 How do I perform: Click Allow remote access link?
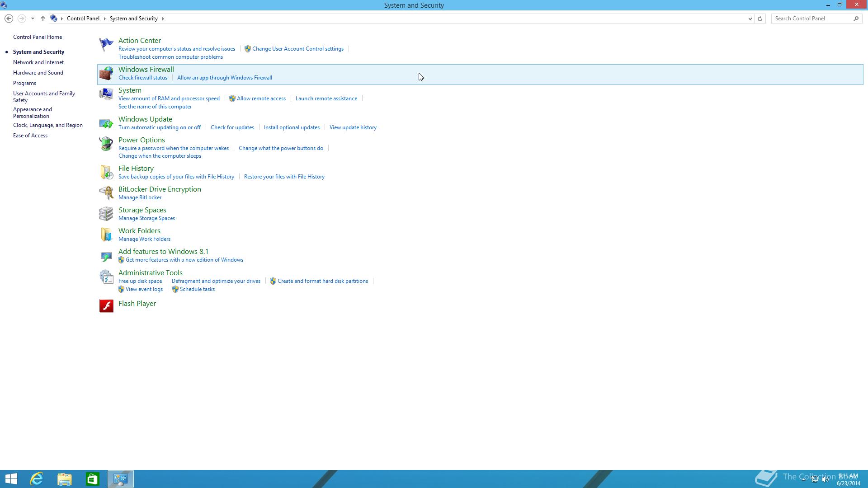click(x=261, y=99)
